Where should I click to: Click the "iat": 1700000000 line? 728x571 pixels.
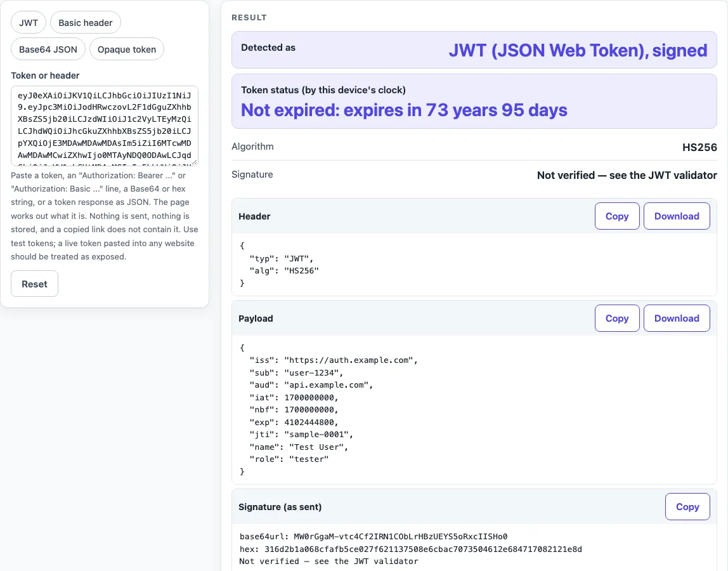(x=294, y=397)
